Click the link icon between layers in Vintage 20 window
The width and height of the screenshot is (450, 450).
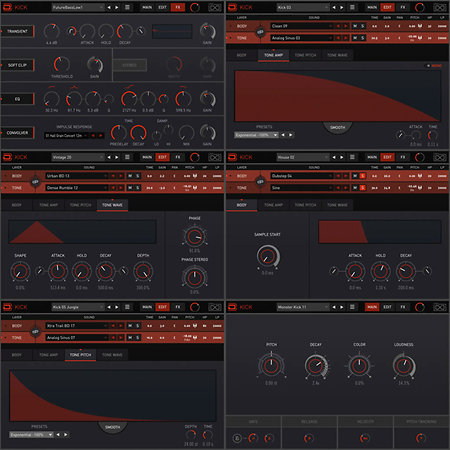point(35,182)
